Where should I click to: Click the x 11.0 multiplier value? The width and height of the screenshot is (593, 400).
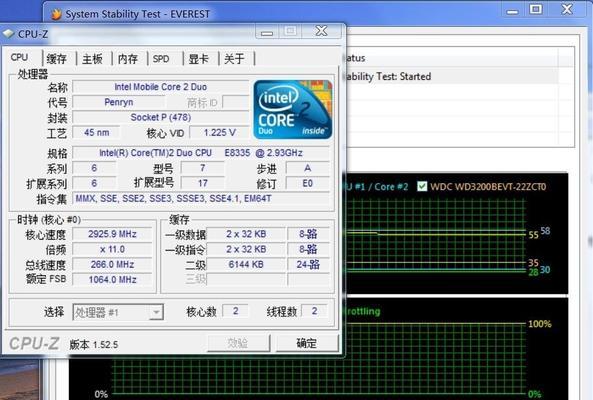[112, 249]
